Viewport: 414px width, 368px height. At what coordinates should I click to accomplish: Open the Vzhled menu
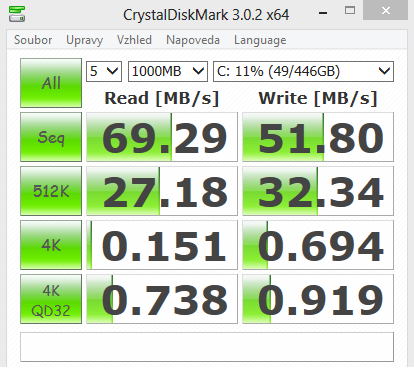point(134,40)
